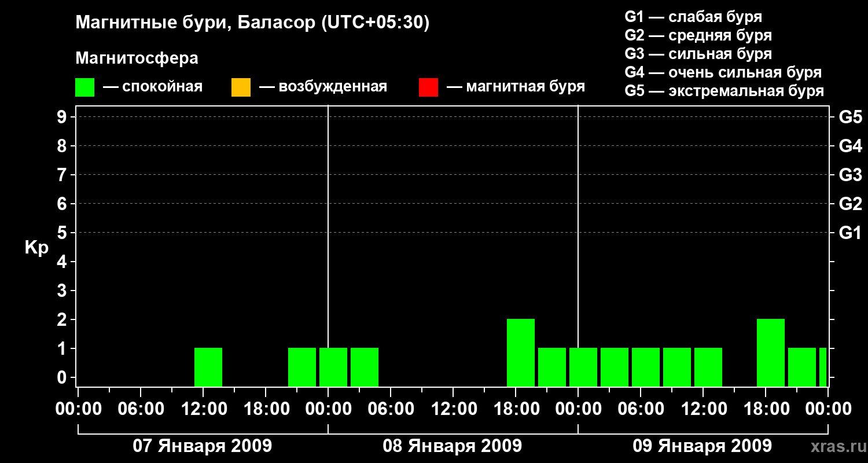Click 'G2 — средняя буря' legend line
Image resolution: width=868 pixels, height=463 pixels.
coord(698,35)
